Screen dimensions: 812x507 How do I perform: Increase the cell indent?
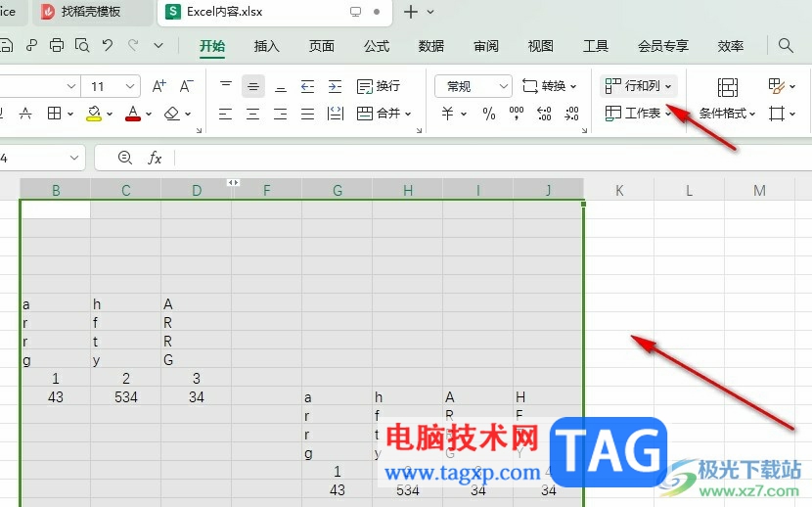335,86
